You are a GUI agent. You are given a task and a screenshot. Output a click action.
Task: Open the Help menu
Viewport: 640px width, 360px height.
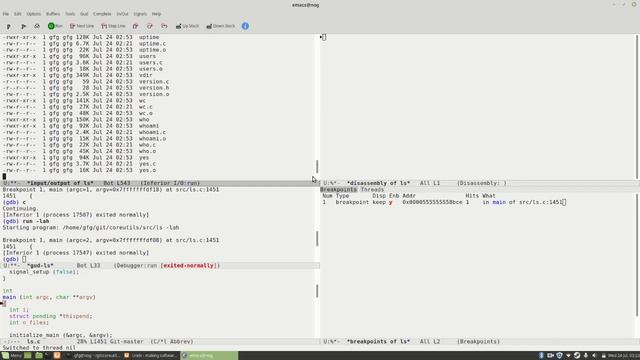coord(156,14)
